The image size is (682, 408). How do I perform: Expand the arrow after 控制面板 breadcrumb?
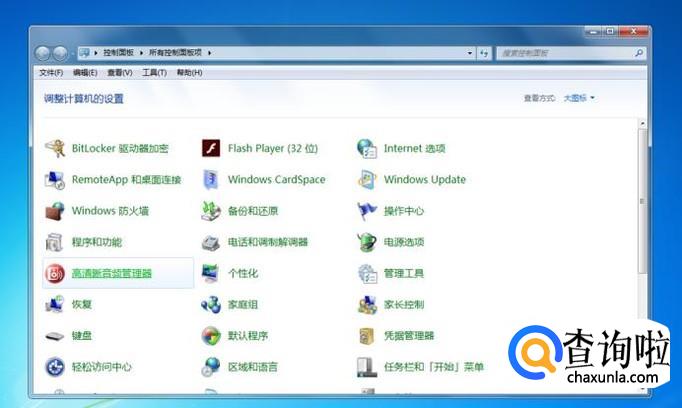coord(141,53)
